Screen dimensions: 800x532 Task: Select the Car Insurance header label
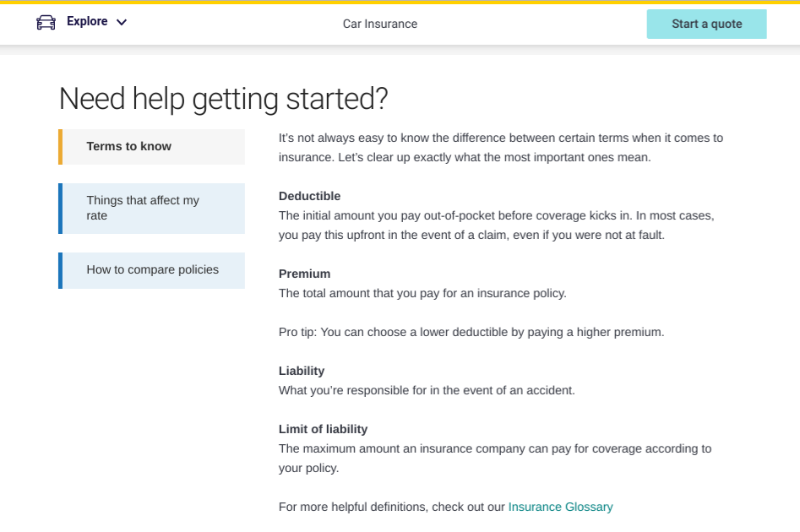[379, 24]
